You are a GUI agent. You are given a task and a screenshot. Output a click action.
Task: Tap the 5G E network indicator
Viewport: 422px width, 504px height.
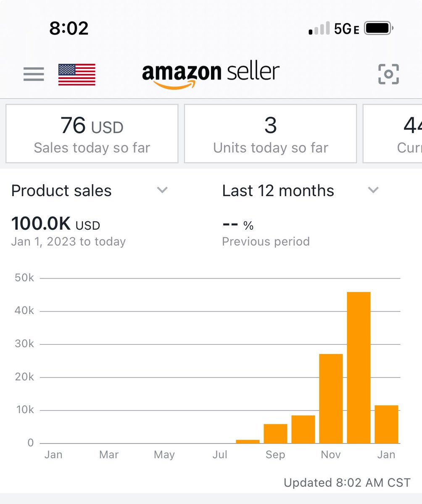pyautogui.click(x=347, y=29)
